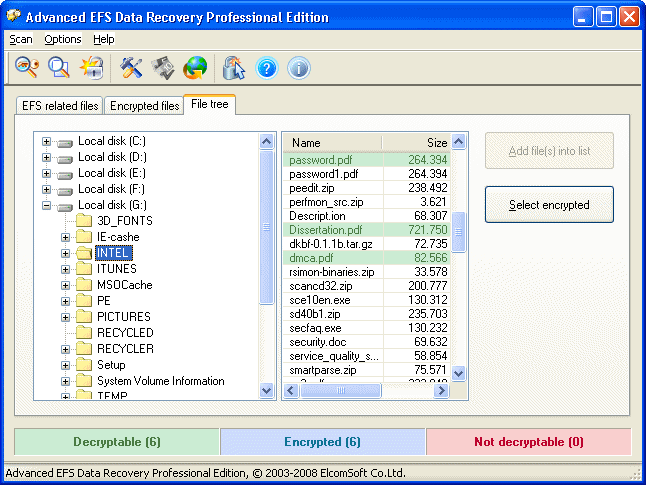Switch to the Encrypted files tab
Image resolution: width=646 pixels, height=485 pixels.
coord(144,106)
